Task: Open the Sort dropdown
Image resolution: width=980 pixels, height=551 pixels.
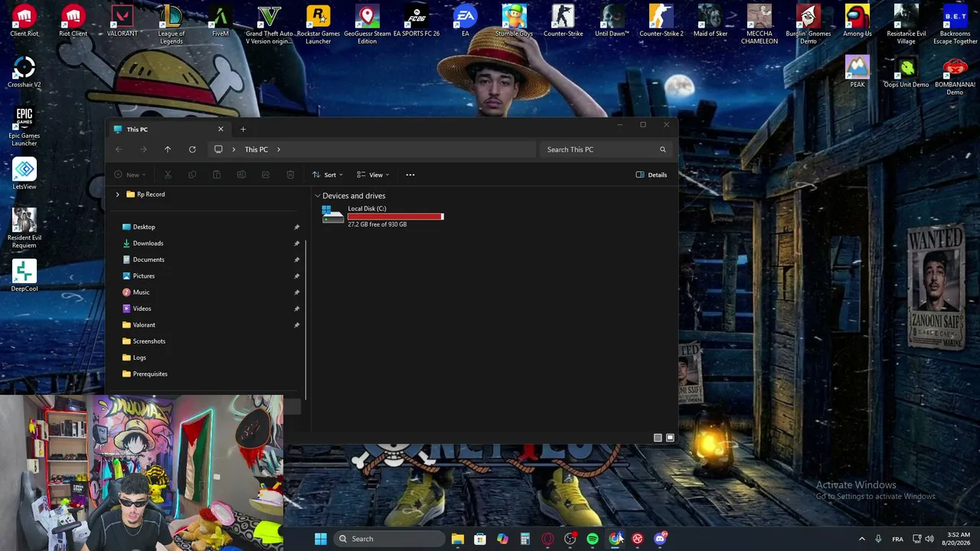Action: point(328,174)
